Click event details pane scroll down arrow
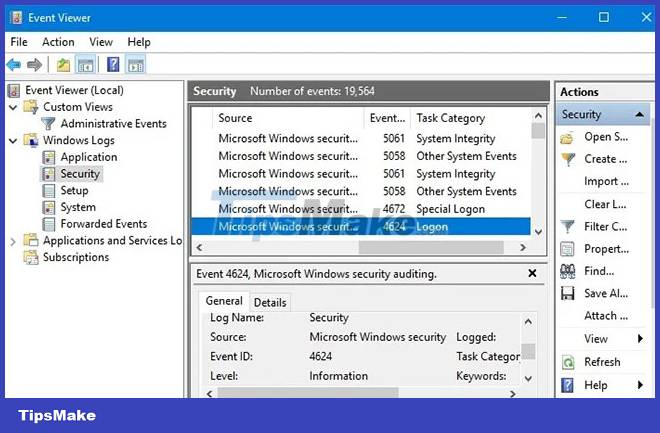The image size is (660, 433). (529, 379)
